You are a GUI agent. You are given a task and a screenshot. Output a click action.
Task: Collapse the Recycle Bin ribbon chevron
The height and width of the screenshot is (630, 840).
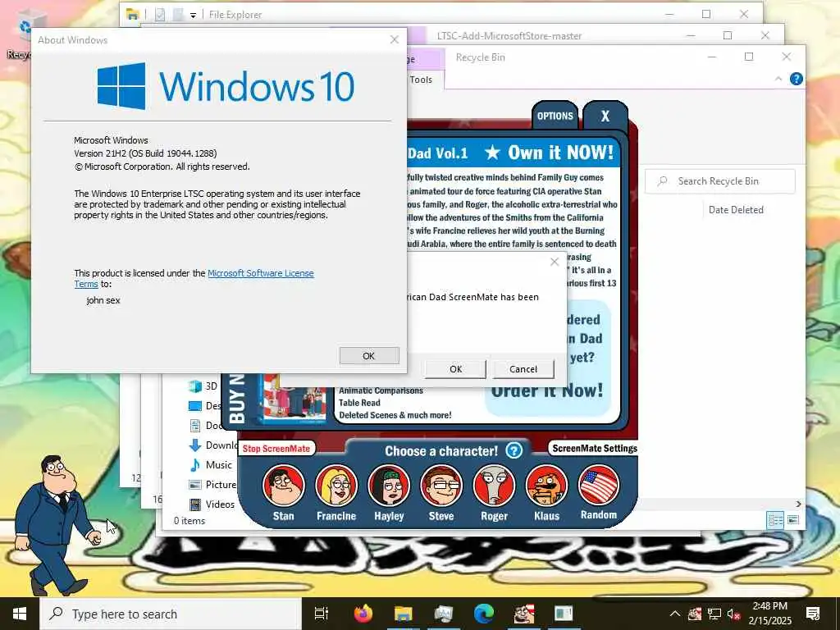coord(778,79)
